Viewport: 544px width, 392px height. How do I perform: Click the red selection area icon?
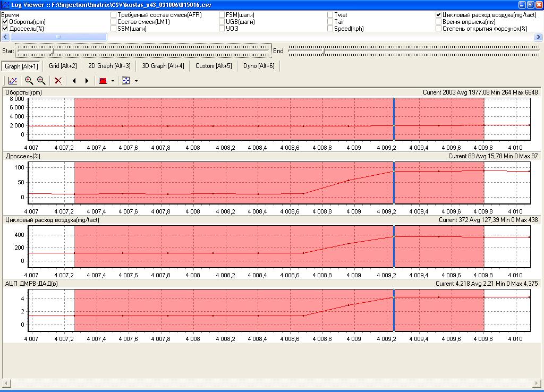click(103, 81)
